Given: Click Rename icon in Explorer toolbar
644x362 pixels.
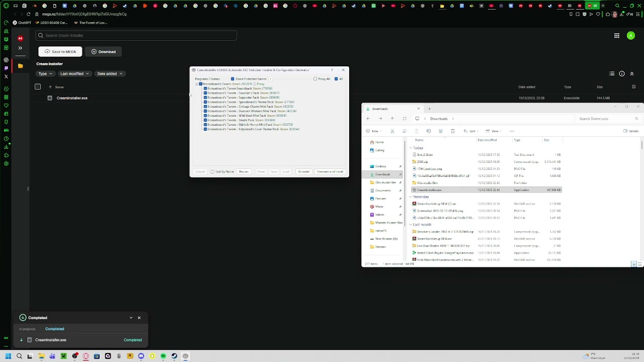Looking at the screenshot, I should pos(429,131).
